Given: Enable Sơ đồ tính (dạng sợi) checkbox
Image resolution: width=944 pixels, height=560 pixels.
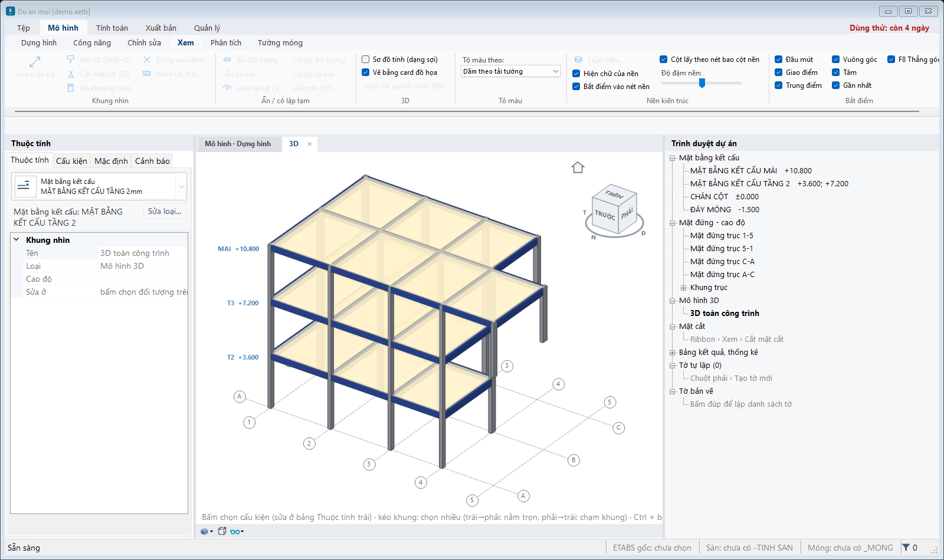Looking at the screenshot, I should 366,60.
